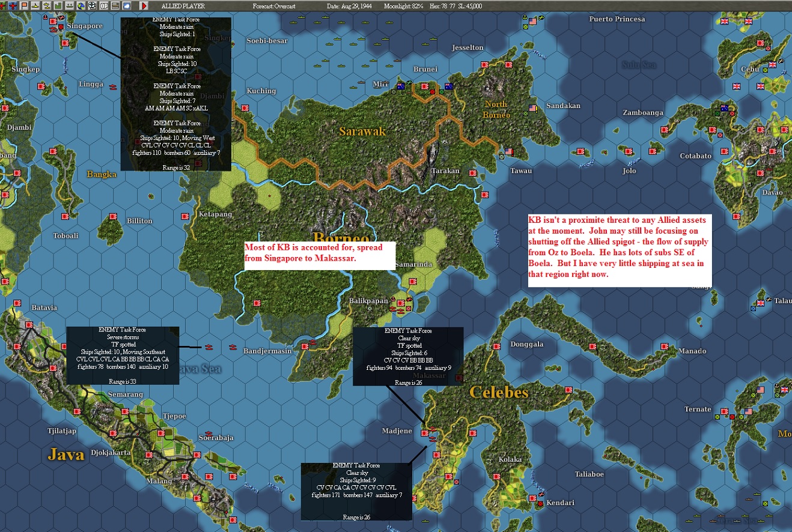The image size is (792, 532).
Task: Click the 'Tjilatjap' base label
Action: tap(63, 431)
